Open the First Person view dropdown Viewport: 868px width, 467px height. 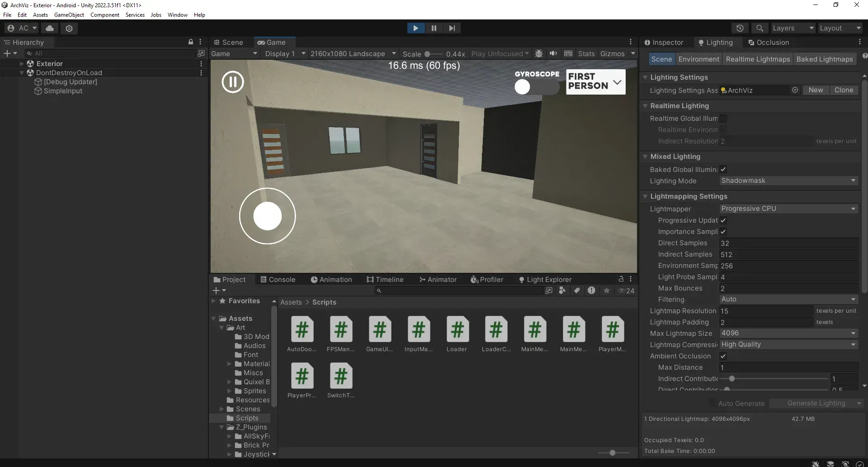click(595, 81)
